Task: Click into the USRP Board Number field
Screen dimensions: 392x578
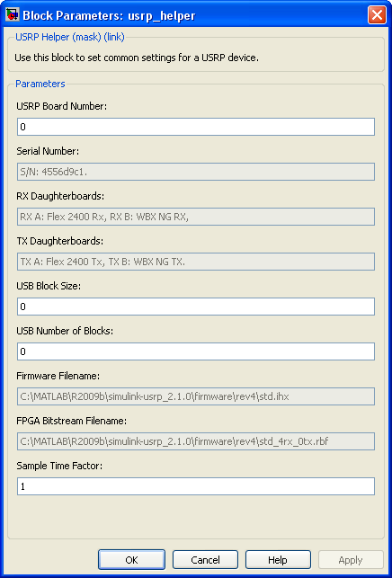Action: pyautogui.click(x=196, y=127)
